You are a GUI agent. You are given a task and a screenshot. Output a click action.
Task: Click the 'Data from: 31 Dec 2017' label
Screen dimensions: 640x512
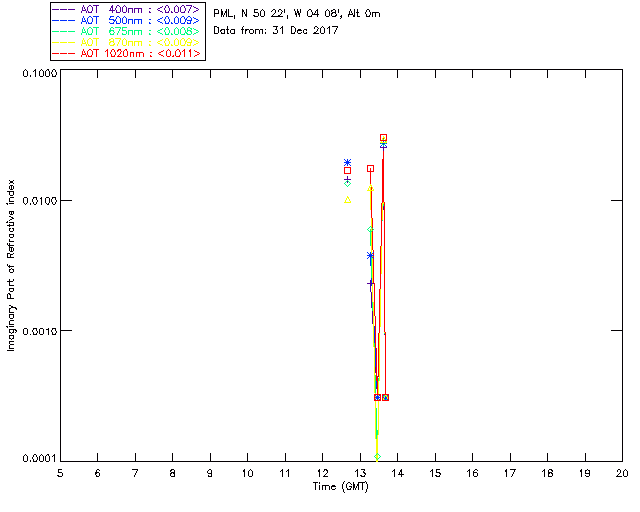276,31
